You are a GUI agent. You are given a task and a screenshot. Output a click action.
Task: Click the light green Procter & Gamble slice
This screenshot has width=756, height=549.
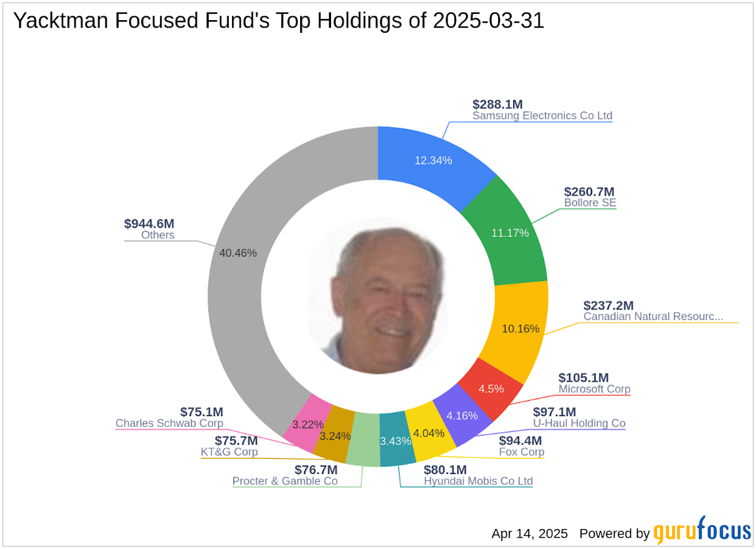[x=364, y=439]
